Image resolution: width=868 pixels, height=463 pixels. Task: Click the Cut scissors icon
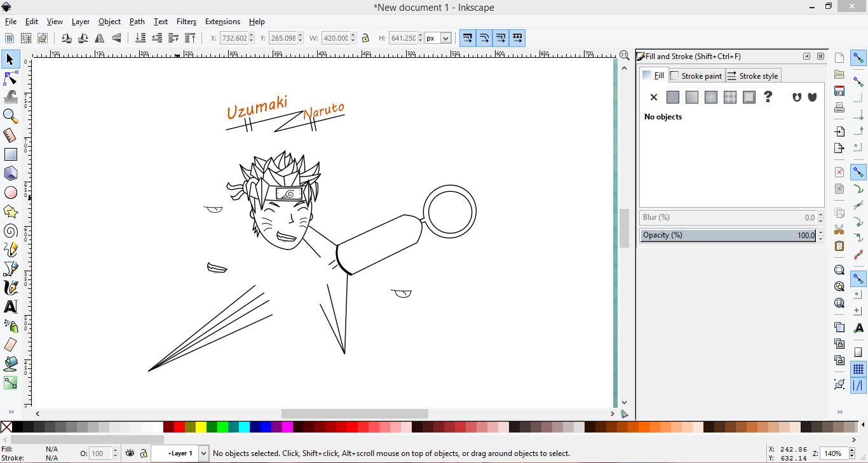(x=839, y=229)
